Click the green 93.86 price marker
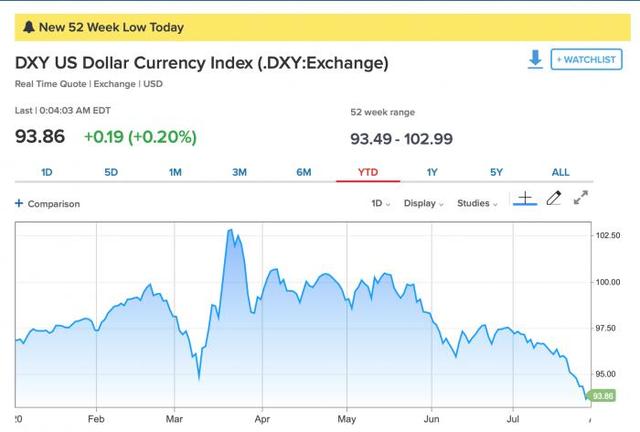Screen dimensions: 640x432 click(601, 396)
